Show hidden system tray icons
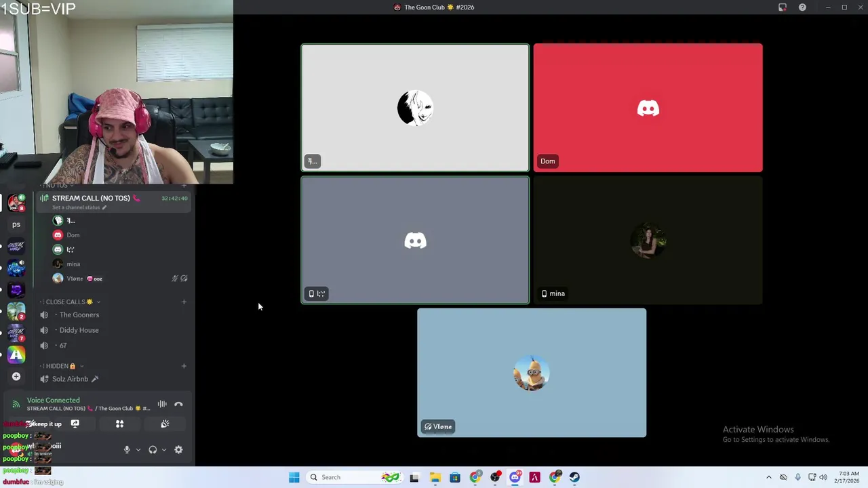868x488 pixels. coord(768,477)
